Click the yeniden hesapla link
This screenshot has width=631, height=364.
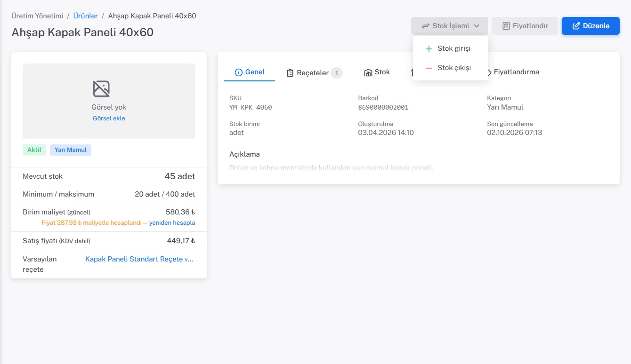pyautogui.click(x=172, y=222)
